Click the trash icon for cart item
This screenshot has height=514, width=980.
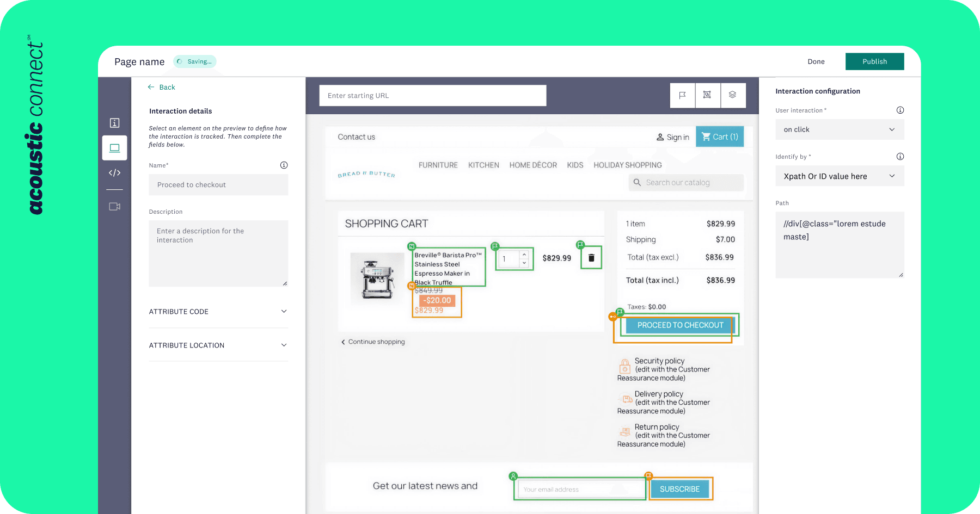pyautogui.click(x=591, y=258)
